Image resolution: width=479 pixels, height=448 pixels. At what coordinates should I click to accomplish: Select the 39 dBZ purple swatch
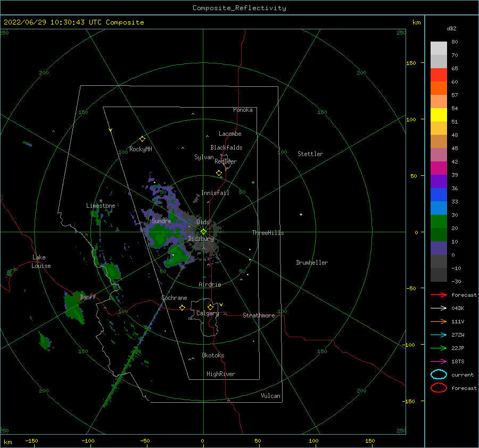(x=439, y=181)
